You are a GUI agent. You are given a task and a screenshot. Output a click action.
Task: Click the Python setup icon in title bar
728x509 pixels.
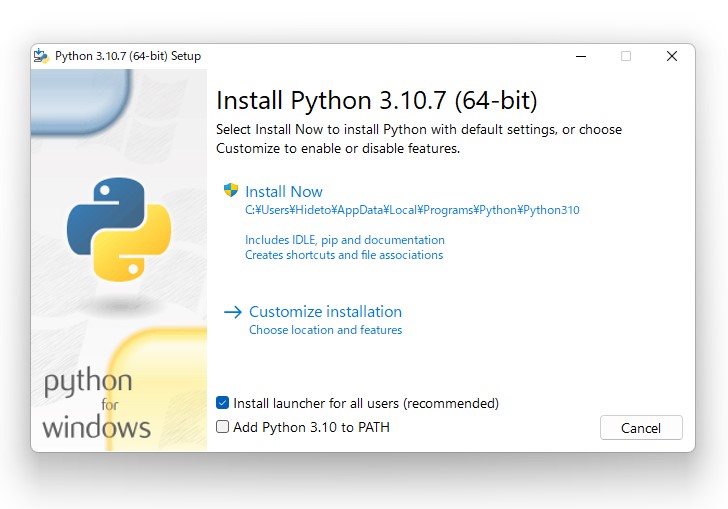coord(41,56)
